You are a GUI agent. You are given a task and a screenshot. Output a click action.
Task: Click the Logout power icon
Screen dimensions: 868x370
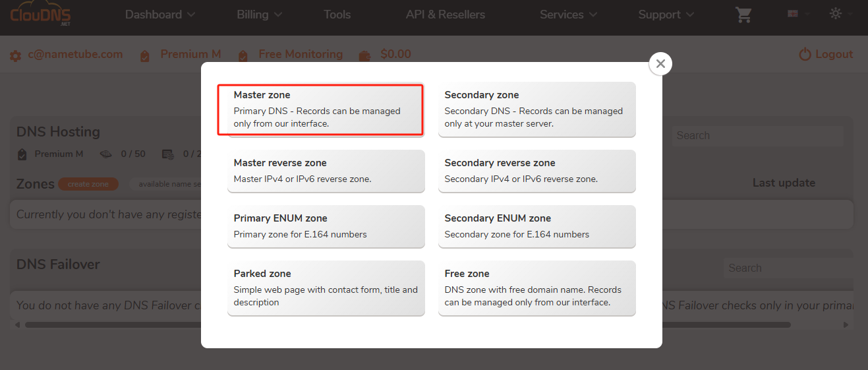tap(805, 55)
